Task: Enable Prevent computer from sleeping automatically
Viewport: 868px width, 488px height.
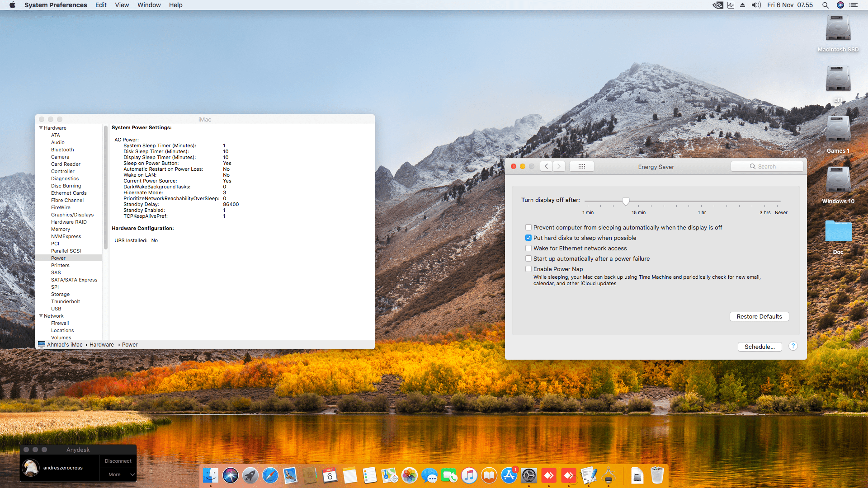Action: point(528,227)
